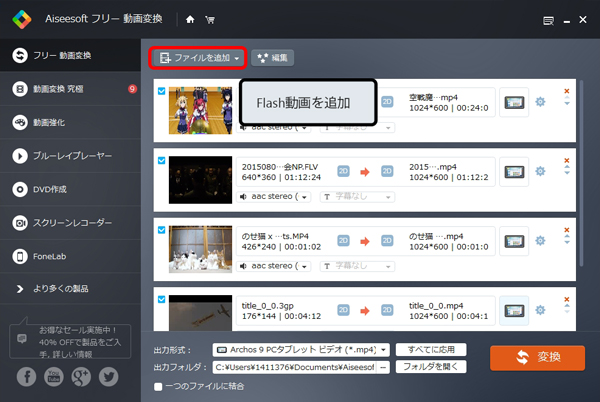Open settings gear for 空戦魔 row
The height and width of the screenshot is (402, 600).
[x=540, y=102]
